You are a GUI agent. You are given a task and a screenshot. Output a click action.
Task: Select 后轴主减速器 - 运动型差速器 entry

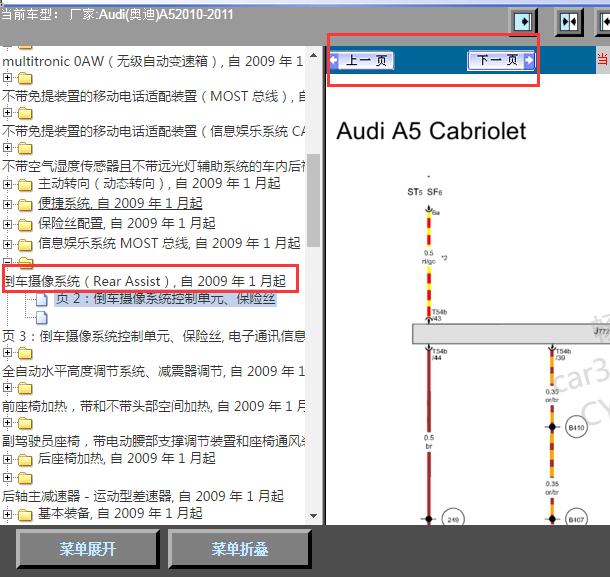click(143, 496)
